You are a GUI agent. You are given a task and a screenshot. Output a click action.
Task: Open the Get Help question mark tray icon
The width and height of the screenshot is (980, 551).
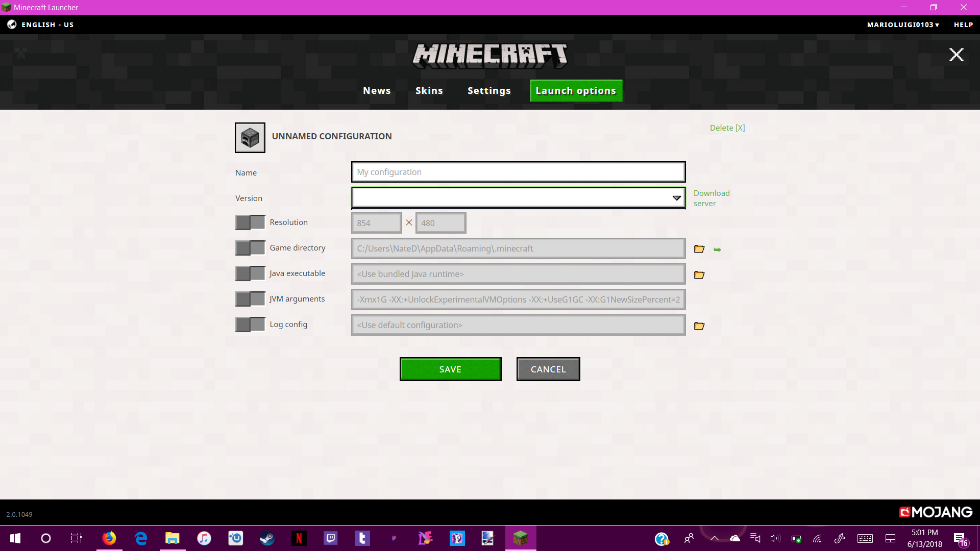tap(662, 539)
